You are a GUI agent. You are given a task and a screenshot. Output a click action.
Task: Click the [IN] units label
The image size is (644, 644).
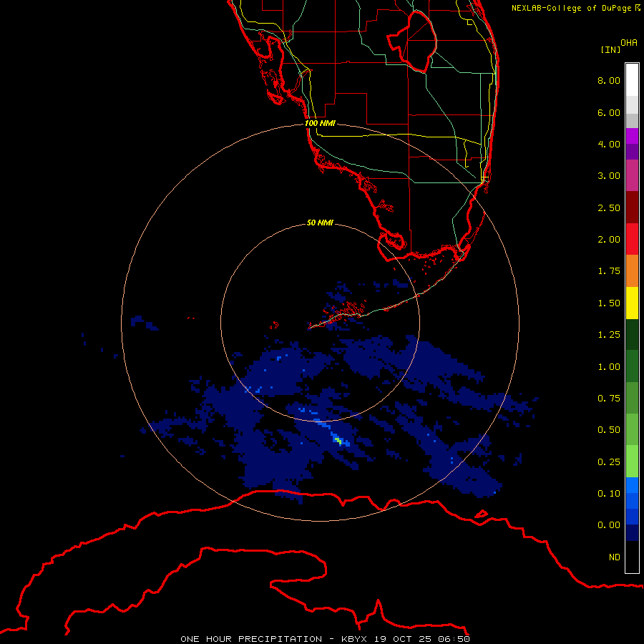click(610, 49)
